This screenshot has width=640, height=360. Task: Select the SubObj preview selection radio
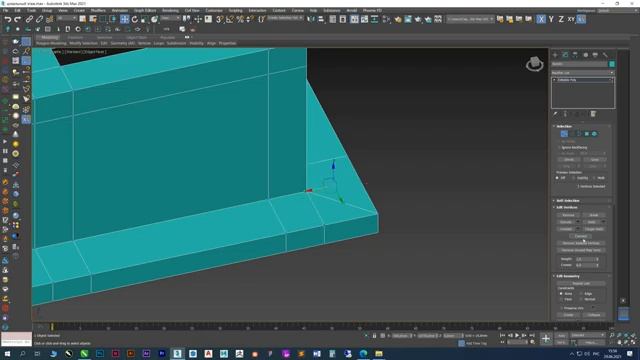tap(573, 178)
